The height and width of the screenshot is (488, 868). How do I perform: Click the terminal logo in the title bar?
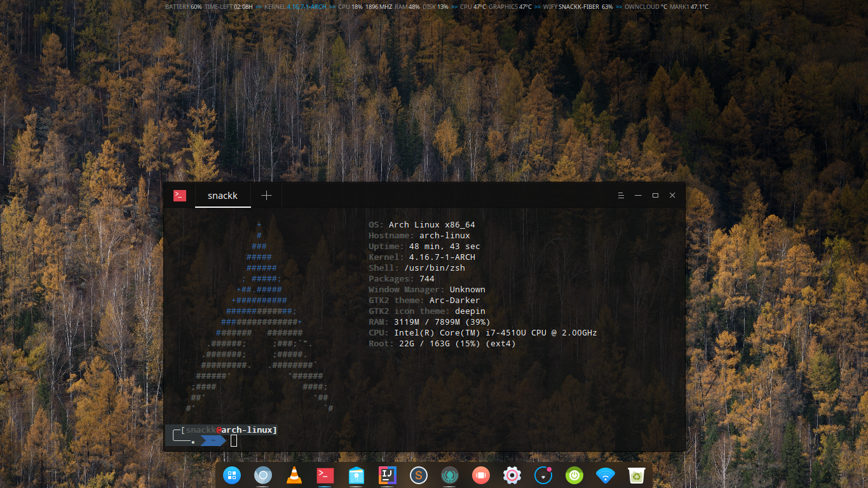[x=180, y=196]
